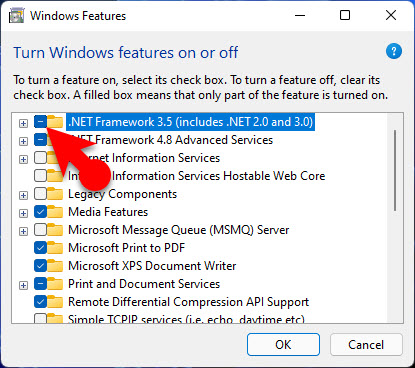Enable the Microsoft Message Queue (MSMQ) Server checkbox
Screen dimensions: 415x368
[x=40, y=230]
